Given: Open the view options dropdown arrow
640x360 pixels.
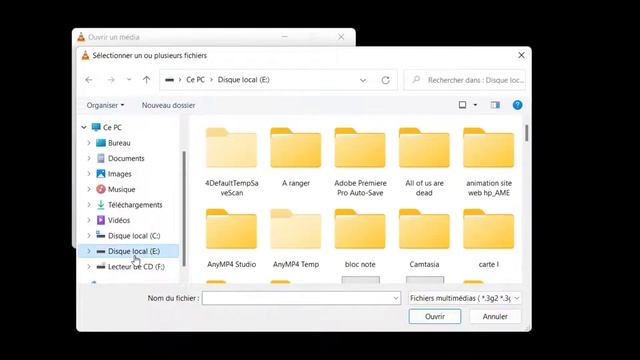Looking at the screenshot, I should tap(475, 105).
